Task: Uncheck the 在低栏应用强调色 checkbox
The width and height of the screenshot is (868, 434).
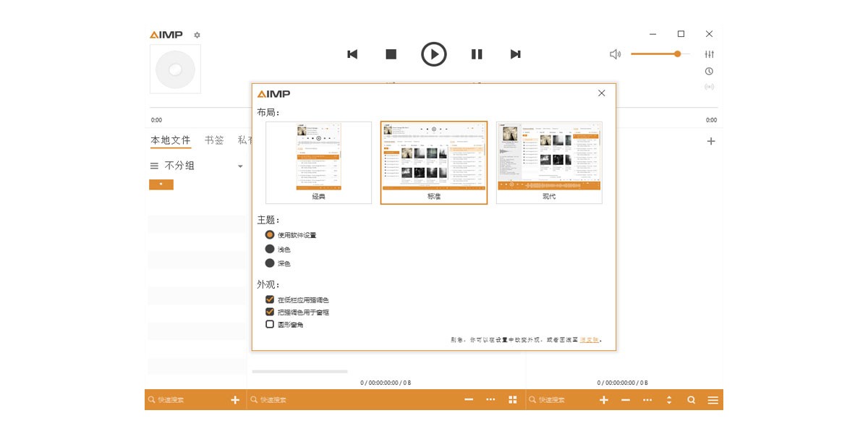Action: (268, 298)
